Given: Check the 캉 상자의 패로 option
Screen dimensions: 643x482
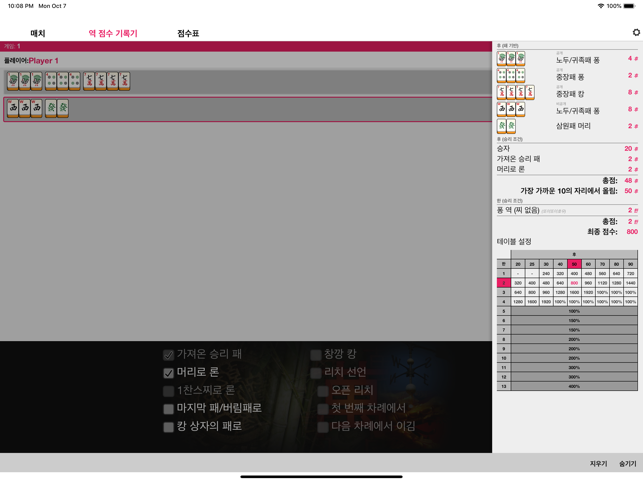Looking at the screenshot, I should [168, 426].
